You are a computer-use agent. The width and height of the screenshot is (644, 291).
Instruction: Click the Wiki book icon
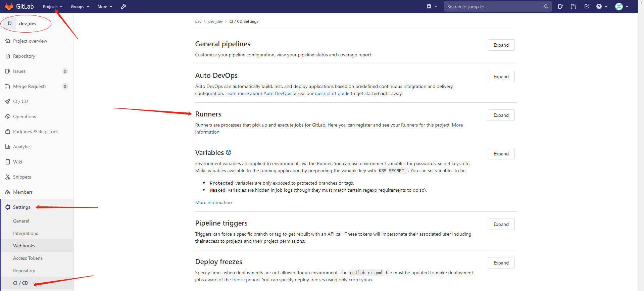[8, 162]
